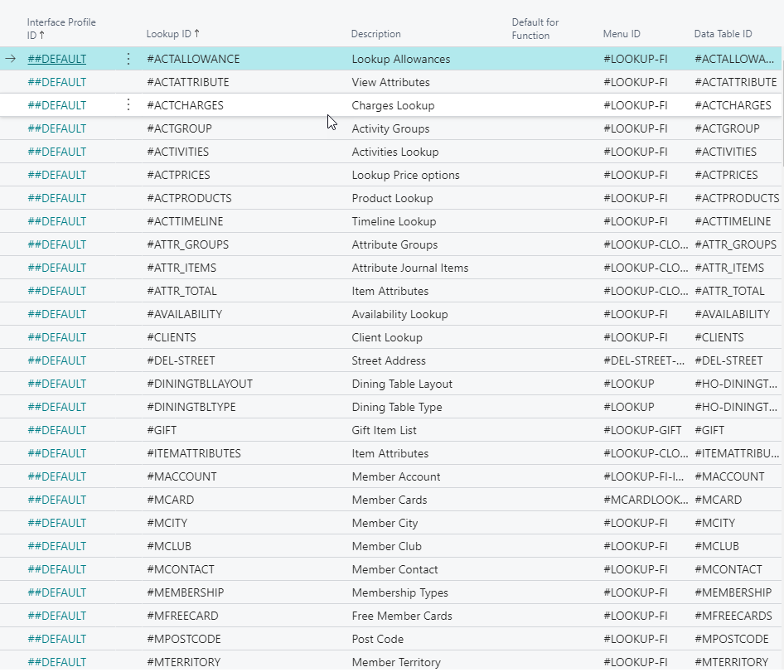Click the #LOOKUP-GIFT Menu ID cell
The image size is (784, 672).
coord(642,430)
